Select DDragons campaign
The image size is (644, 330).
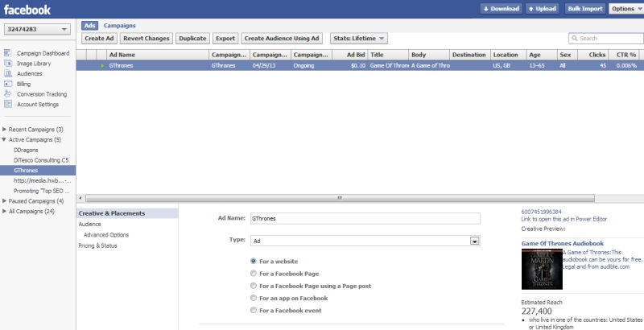point(26,150)
